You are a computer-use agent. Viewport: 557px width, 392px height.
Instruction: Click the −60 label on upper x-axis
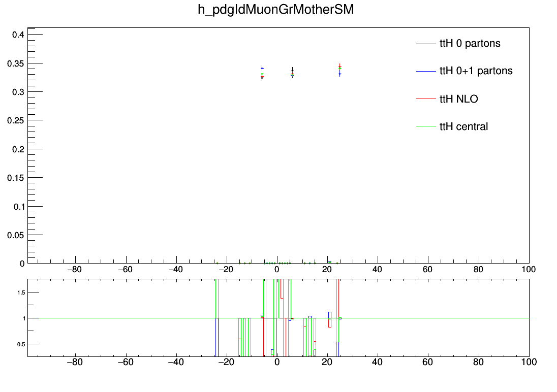tap(125, 270)
